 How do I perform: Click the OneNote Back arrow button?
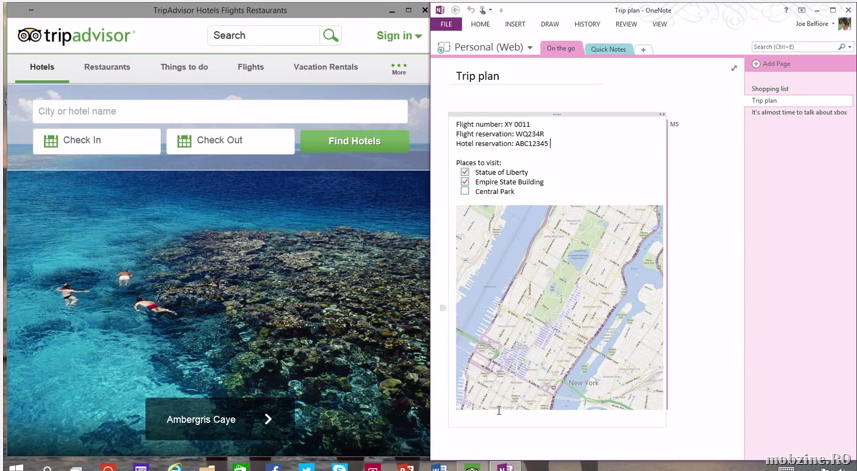pos(455,10)
